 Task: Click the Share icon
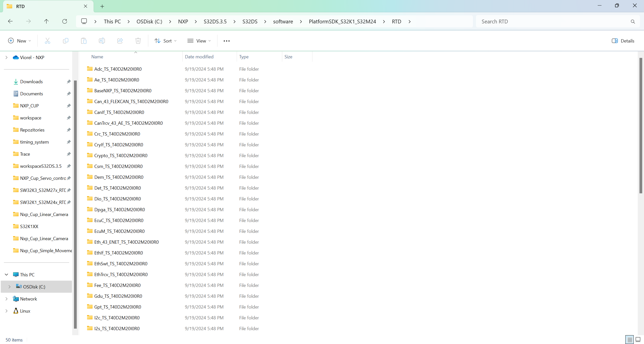click(x=120, y=41)
